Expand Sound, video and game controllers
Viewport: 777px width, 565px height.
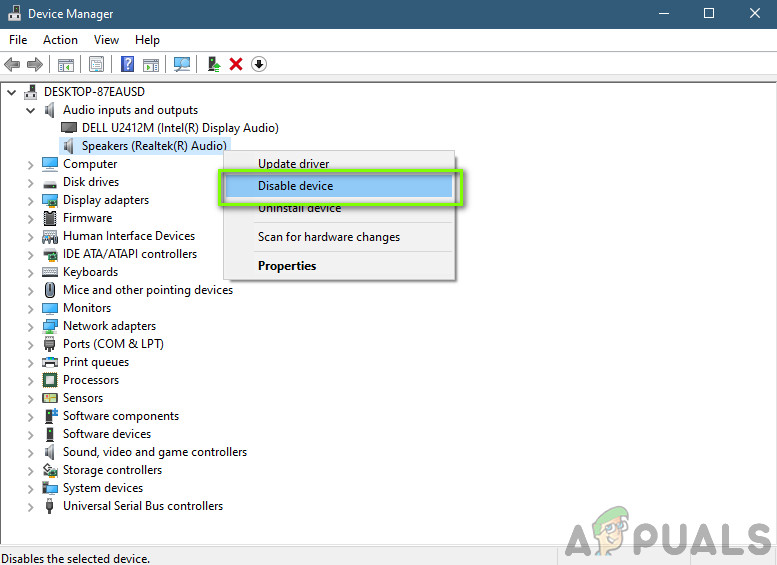click(x=31, y=453)
